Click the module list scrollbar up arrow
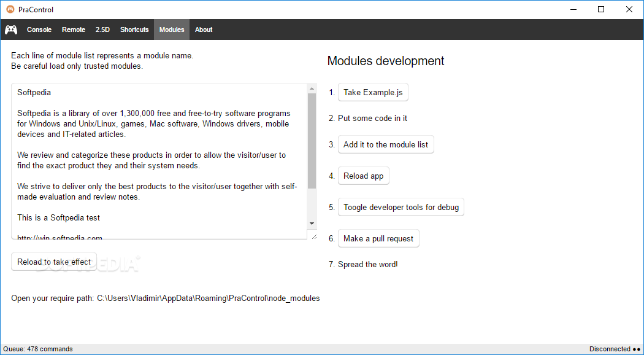Image resolution: width=644 pixels, height=355 pixels. 312,88
